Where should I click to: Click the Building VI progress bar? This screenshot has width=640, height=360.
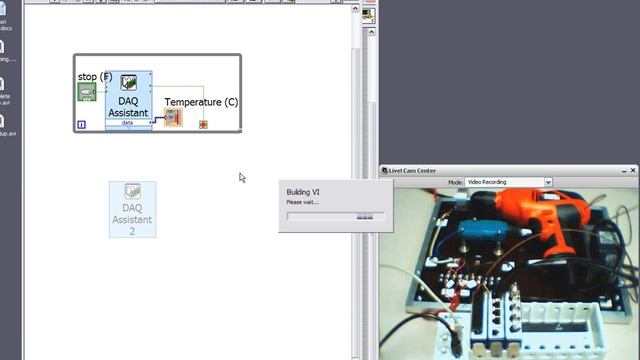pos(336,217)
